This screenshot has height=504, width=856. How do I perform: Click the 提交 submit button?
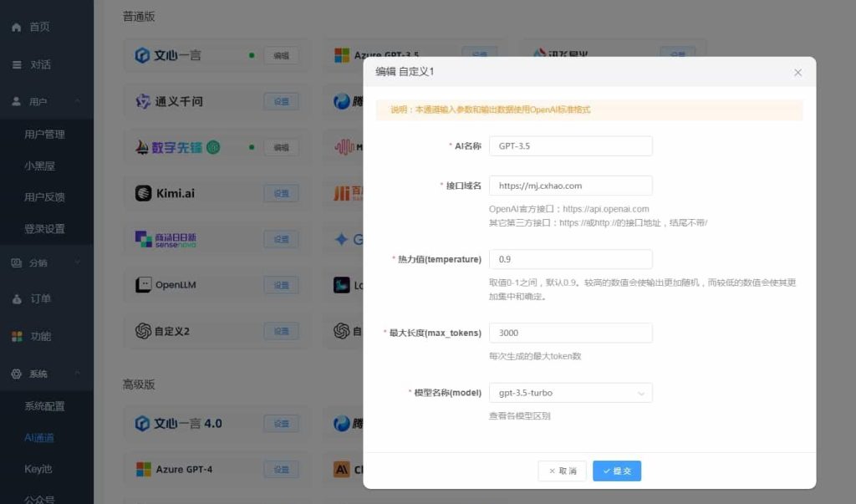[x=617, y=471]
